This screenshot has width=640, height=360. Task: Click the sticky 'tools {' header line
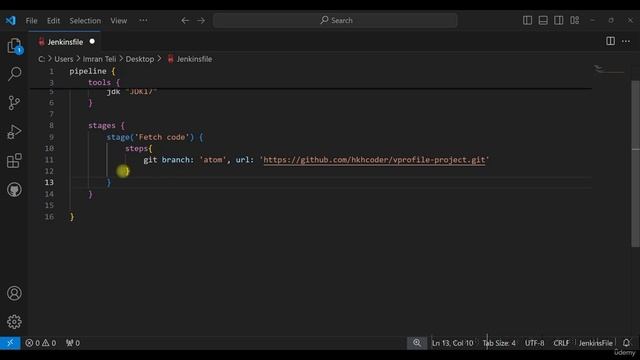[x=104, y=82]
